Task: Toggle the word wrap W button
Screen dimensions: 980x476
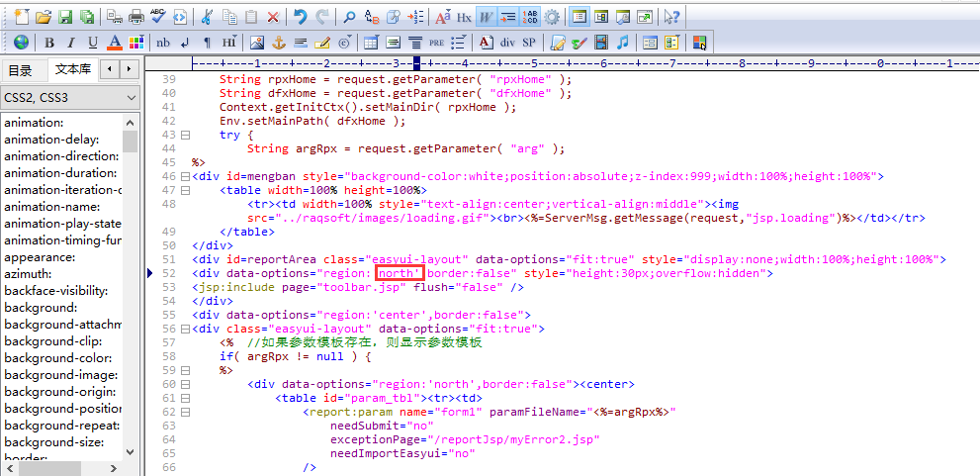Action: 487,17
